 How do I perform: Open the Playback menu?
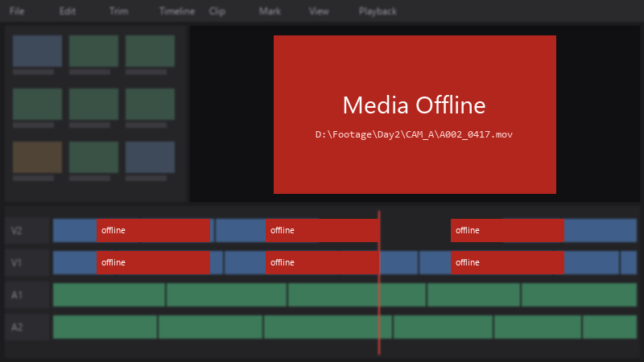click(378, 11)
